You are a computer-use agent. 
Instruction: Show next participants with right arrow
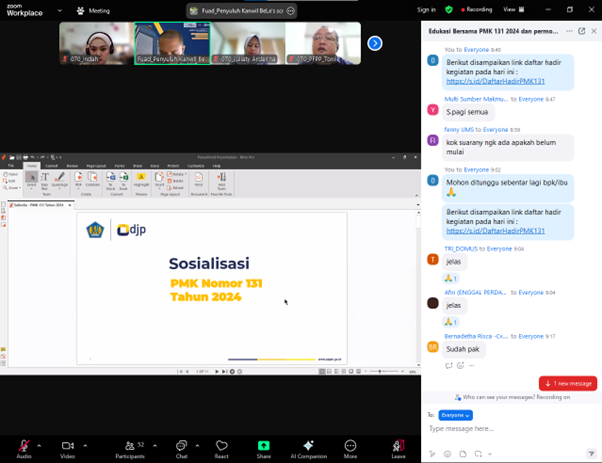click(375, 43)
